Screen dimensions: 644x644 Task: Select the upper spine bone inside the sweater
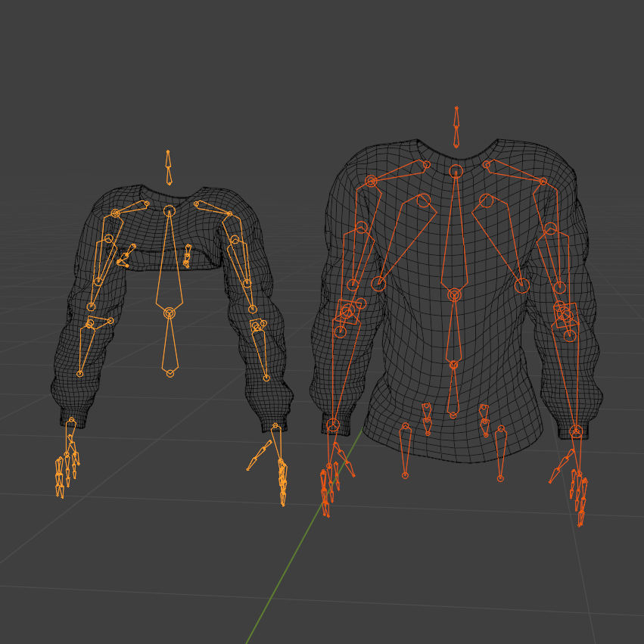(455, 232)
